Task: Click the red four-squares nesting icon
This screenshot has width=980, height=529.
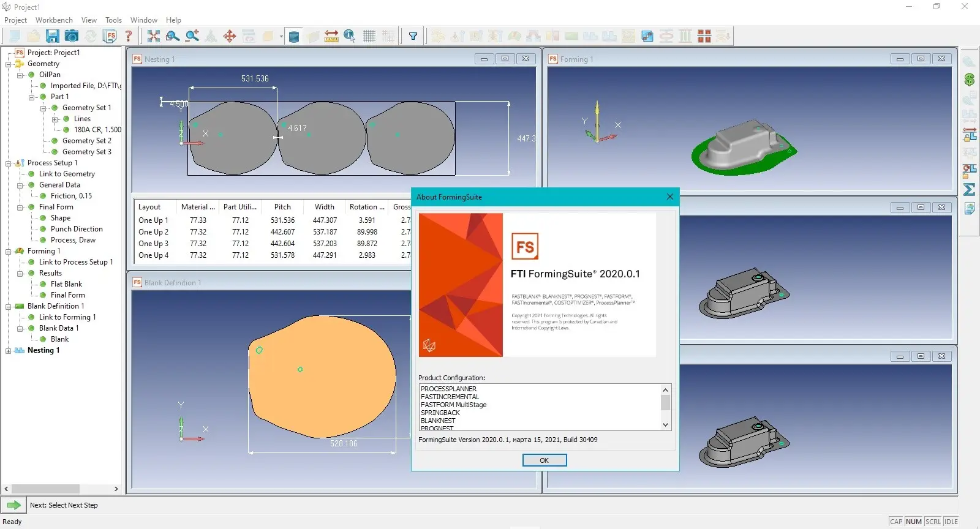Action: click(704, 36)
